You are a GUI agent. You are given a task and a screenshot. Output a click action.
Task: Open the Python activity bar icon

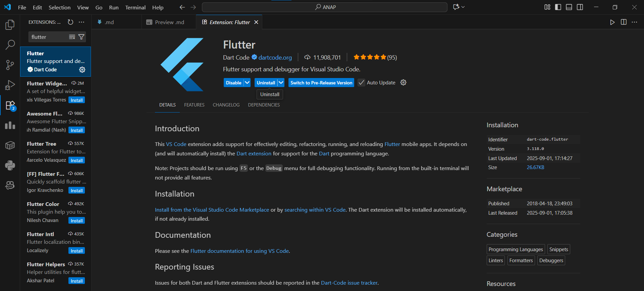(x=10, y=165)
